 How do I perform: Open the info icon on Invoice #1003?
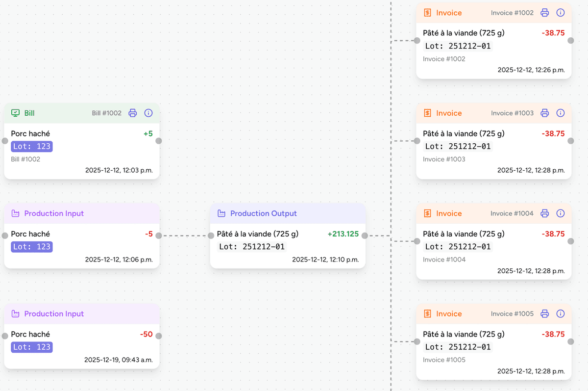click(561, 113)
